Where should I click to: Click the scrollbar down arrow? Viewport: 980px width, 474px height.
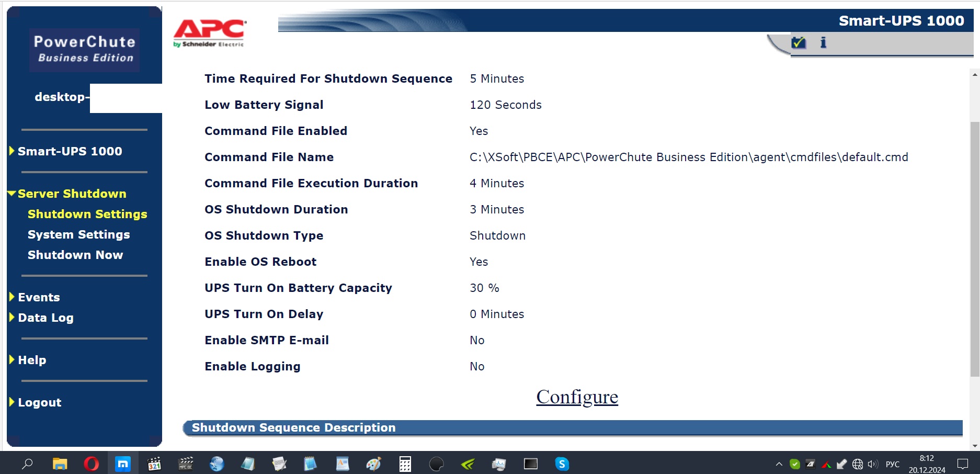point(975,446)
